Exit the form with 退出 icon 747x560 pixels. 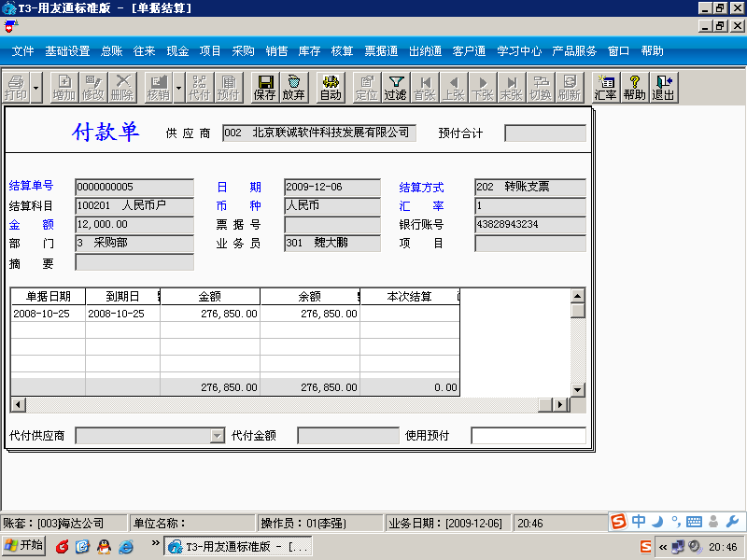[x=663, y=87]
